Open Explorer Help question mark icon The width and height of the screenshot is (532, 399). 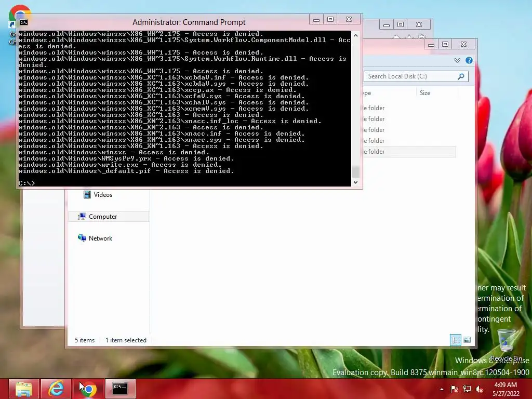pos(469,60)
